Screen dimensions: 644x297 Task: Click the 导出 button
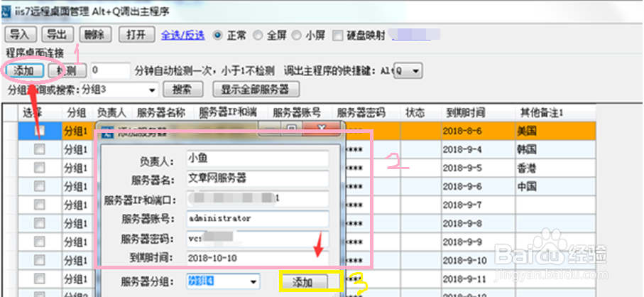pos(57,35)
